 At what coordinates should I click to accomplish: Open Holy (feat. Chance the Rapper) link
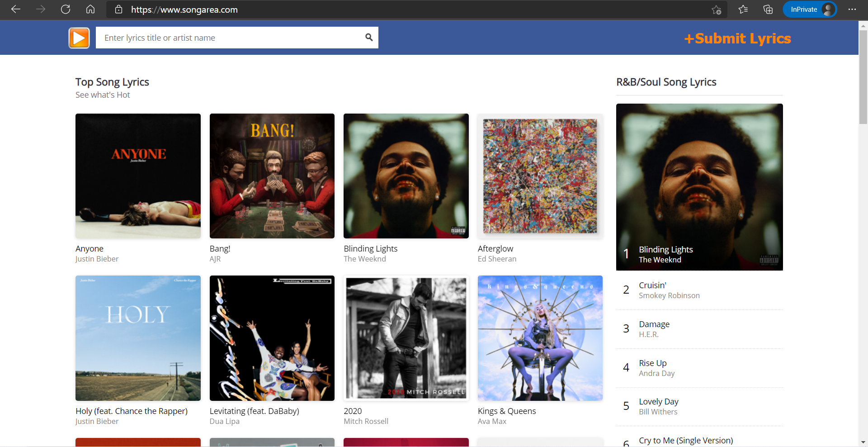pyautogui.click(x=132, y=411)
